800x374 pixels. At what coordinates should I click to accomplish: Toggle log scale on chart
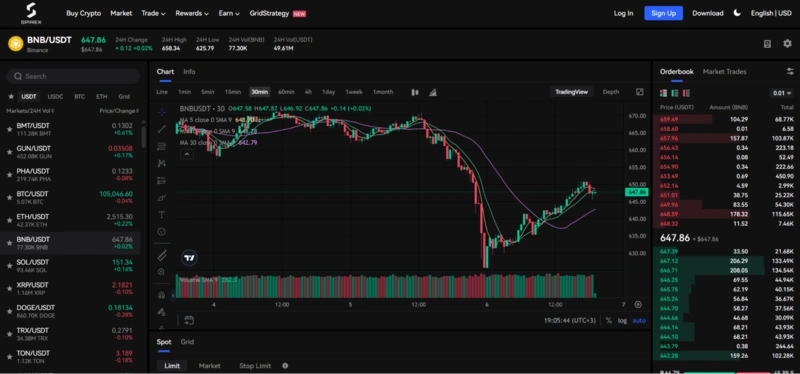click(622, 320)
